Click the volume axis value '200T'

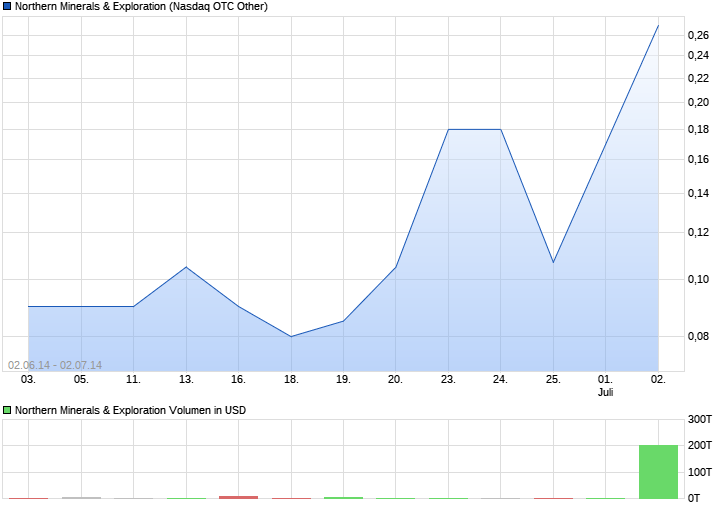pyautogui.click(x=700, y=445)
